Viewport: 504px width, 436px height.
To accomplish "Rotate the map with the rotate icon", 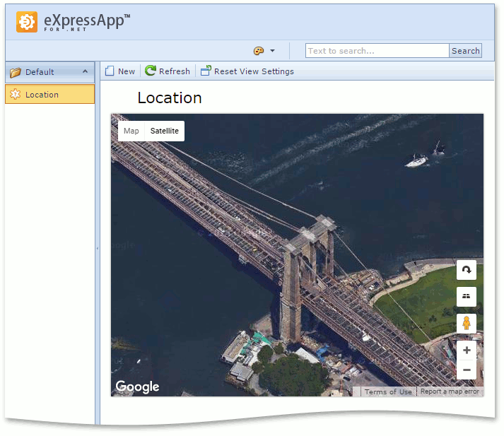I will (x=467, y=270).
